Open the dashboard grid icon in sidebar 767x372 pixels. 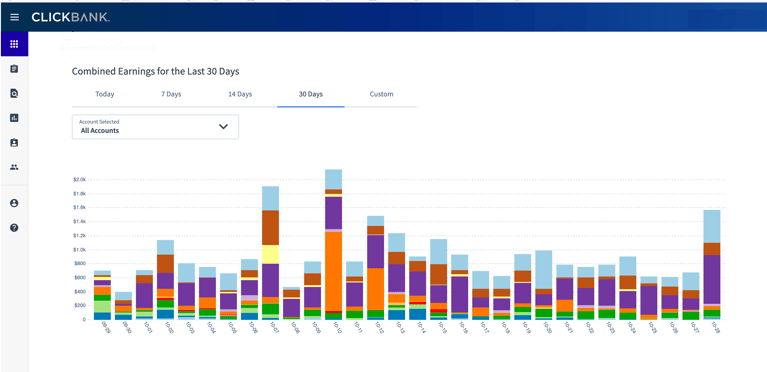pos(14,45)
